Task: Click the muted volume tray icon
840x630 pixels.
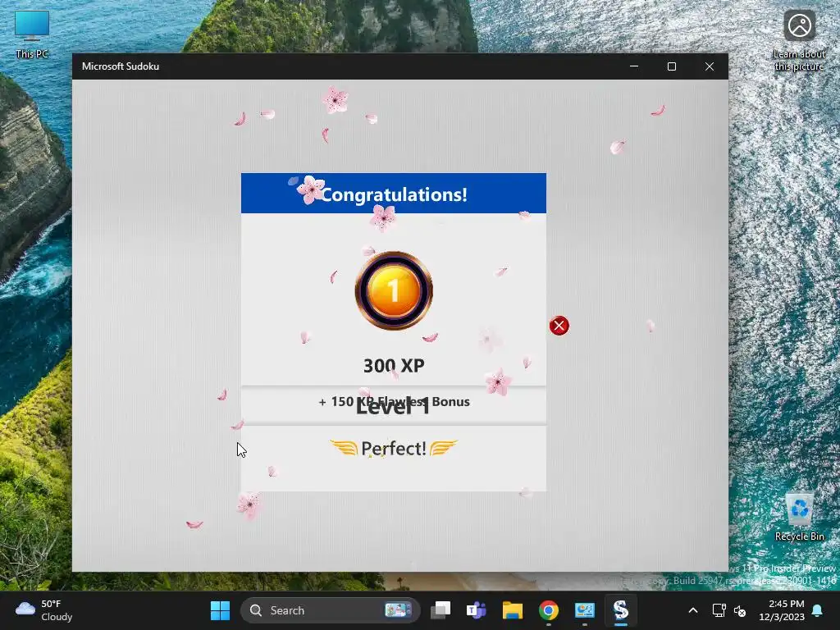Action: pyautogui.click(x=741, y=610)
